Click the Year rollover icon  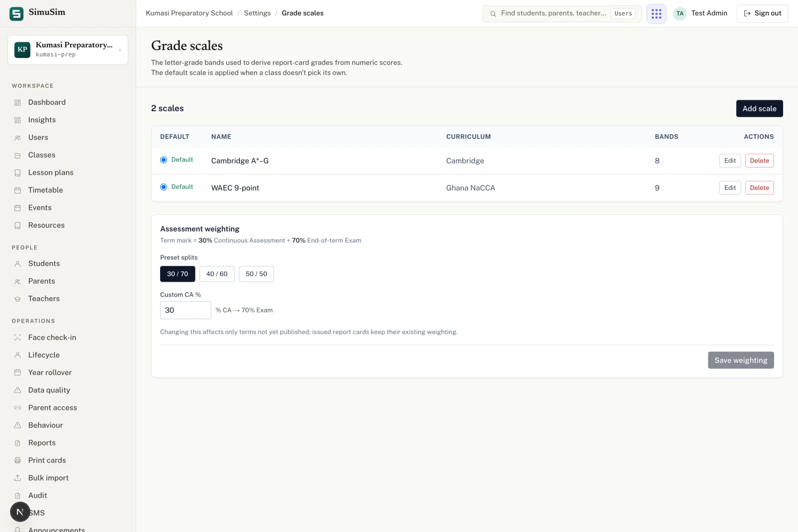[x=17, y=372]
